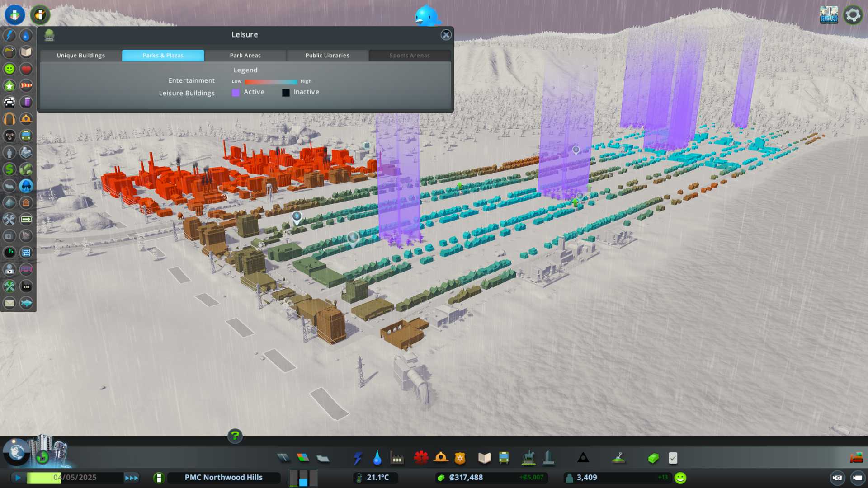The height and width of the screenshot is (488, 868).
Task: Open the Happiness info view
Action: 9,69
